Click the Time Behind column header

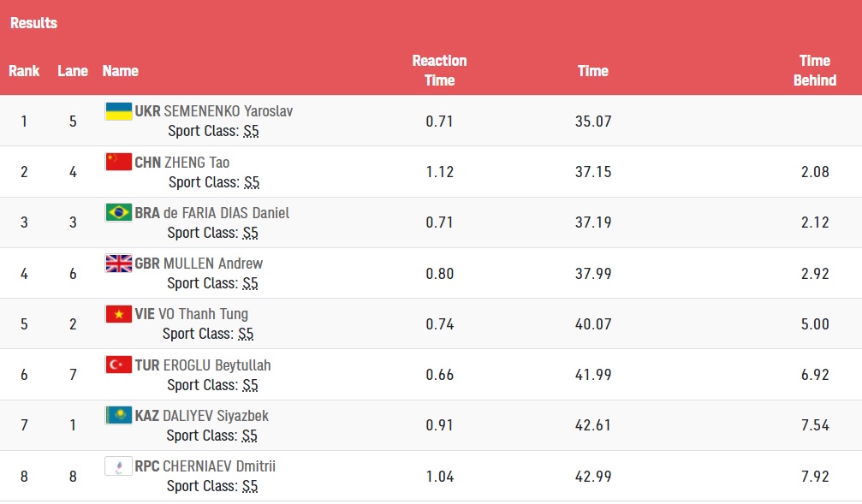tap(815, 70)
